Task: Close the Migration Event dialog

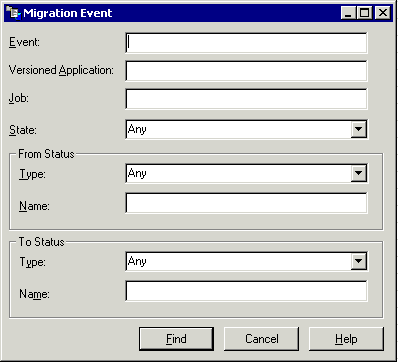Action: pyautogui.click(x=383, y=13)
